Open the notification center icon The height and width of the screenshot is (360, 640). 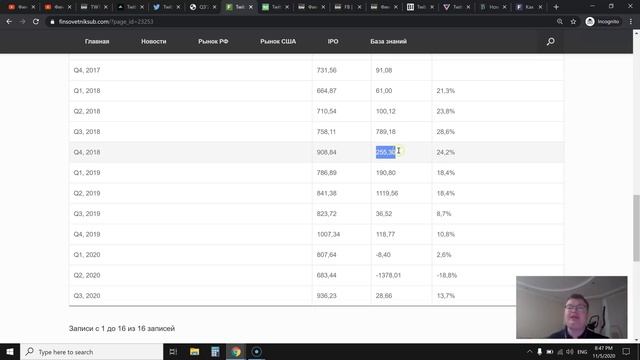tap(626, 352)
